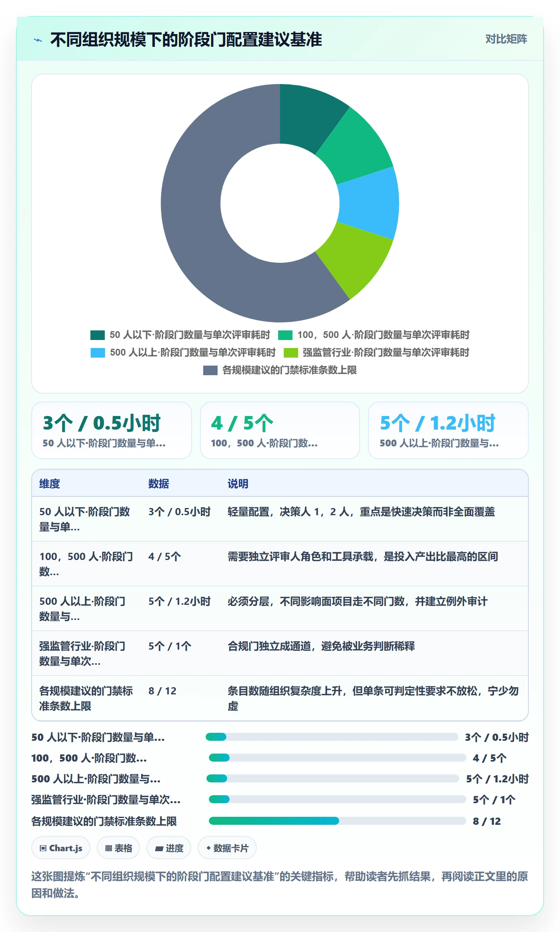Select table cell 5个 / 1个
This screenshot has height=932, width=560.
click(170, 646)
